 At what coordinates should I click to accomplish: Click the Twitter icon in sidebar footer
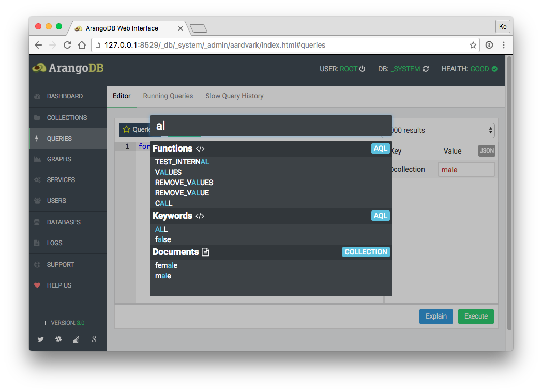coord(41,339)
